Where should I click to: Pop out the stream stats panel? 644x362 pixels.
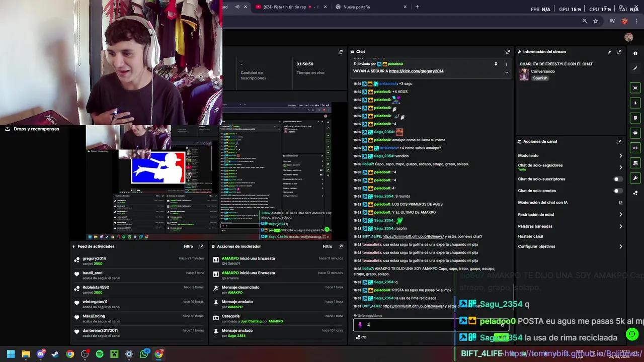point(341,52)
